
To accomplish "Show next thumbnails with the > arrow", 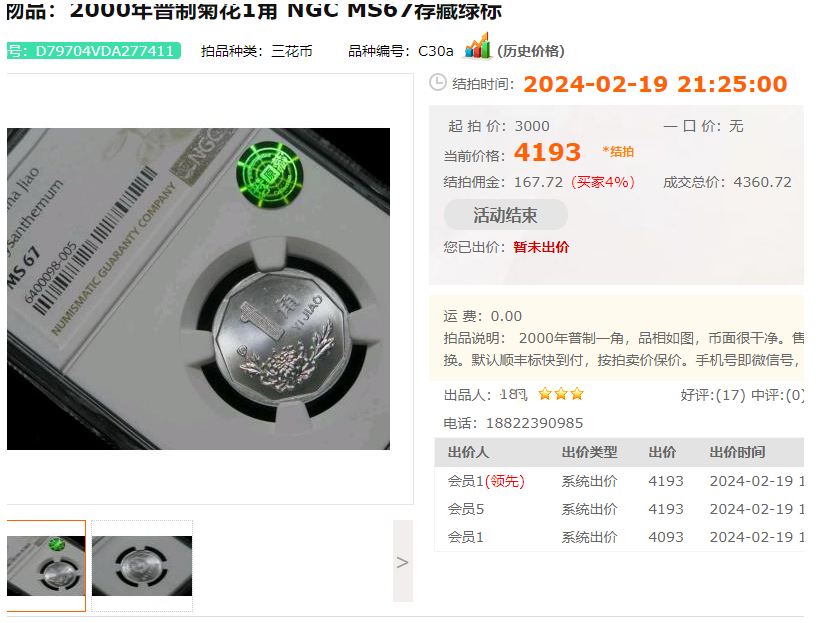I will tap(403, 561).
